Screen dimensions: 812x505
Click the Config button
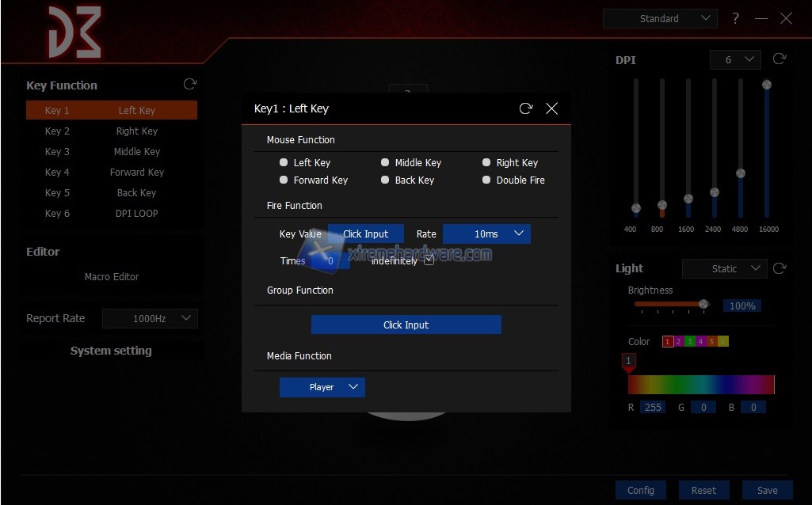point(641,490)
